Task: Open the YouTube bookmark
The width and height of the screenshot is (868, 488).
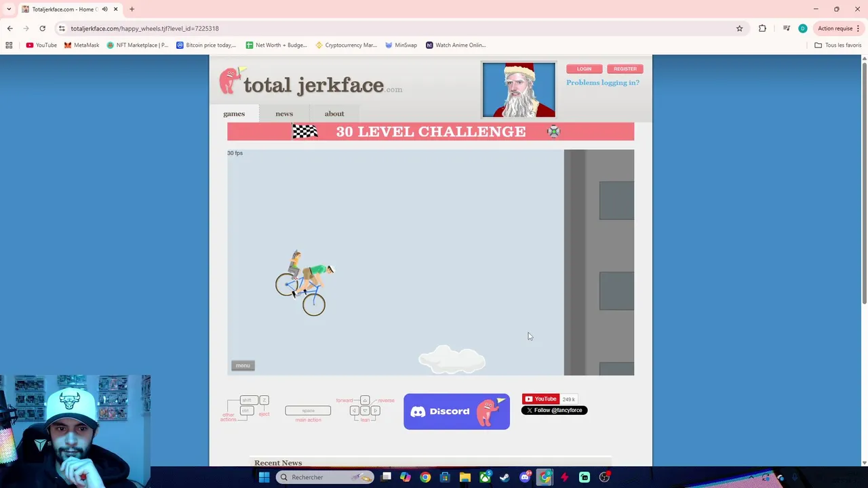Action: point(41,45)
